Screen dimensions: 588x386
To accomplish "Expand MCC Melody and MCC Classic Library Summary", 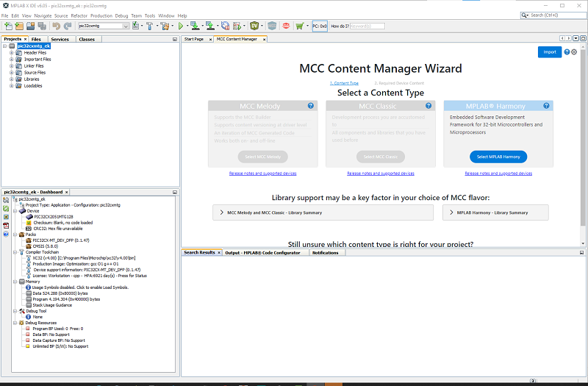I will 323,212.
